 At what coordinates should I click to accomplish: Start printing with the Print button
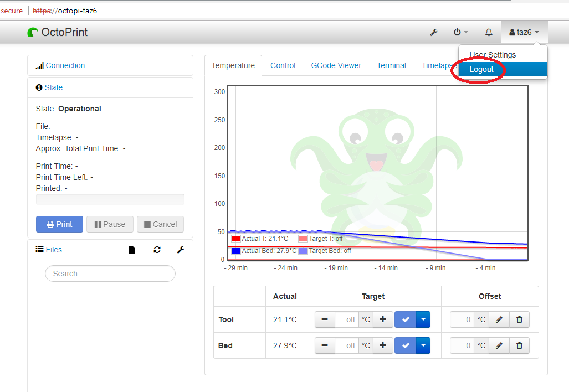click(59, 224)
